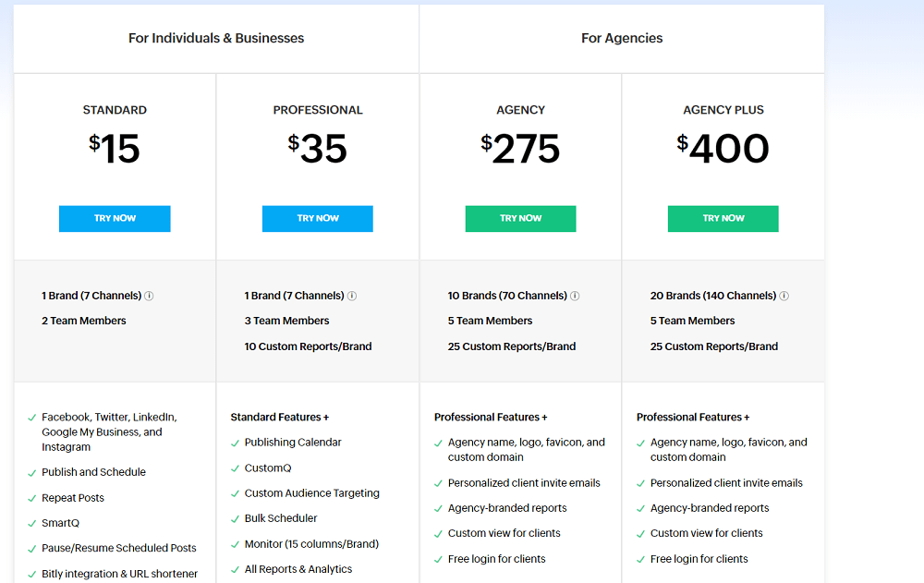Click "Personalized client invite emails" in $400 plan column
This screenshot has height=583, width=924.
[x=726, y=483]
